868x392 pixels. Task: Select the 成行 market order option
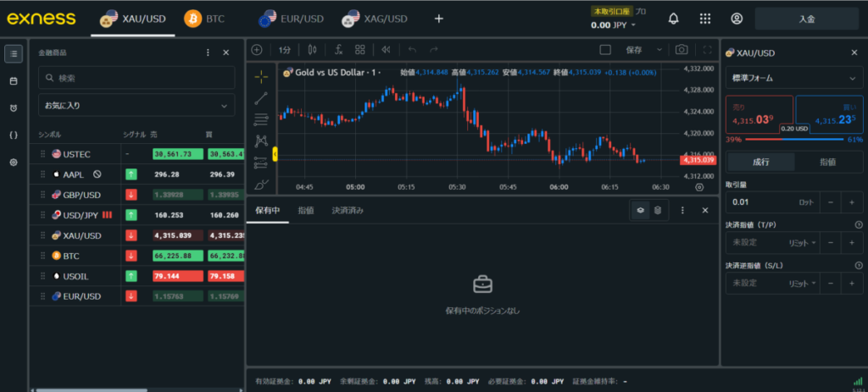point(760,162)
